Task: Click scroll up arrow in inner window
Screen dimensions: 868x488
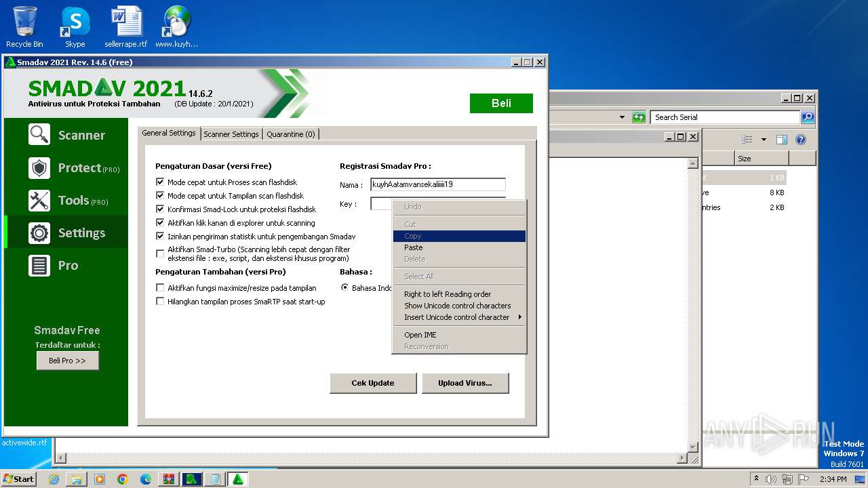Action: [692, 163]
